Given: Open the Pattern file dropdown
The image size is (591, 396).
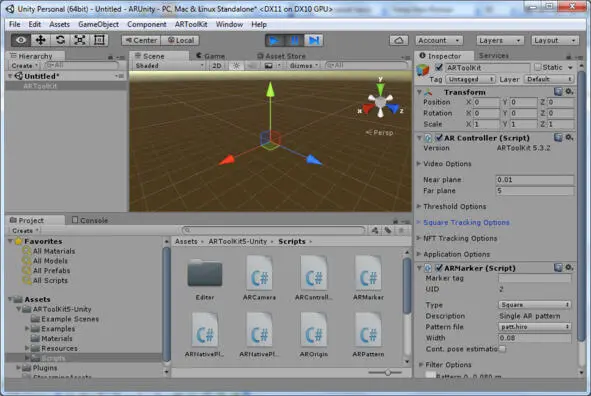Looking at the screenshot, I should click(x=534, y=327).
